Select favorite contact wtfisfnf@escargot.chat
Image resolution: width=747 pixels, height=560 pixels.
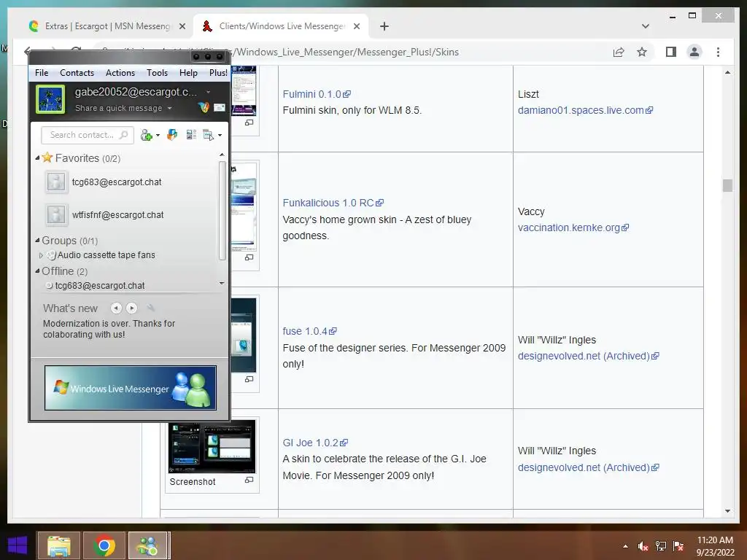click(x=117, y=215)
